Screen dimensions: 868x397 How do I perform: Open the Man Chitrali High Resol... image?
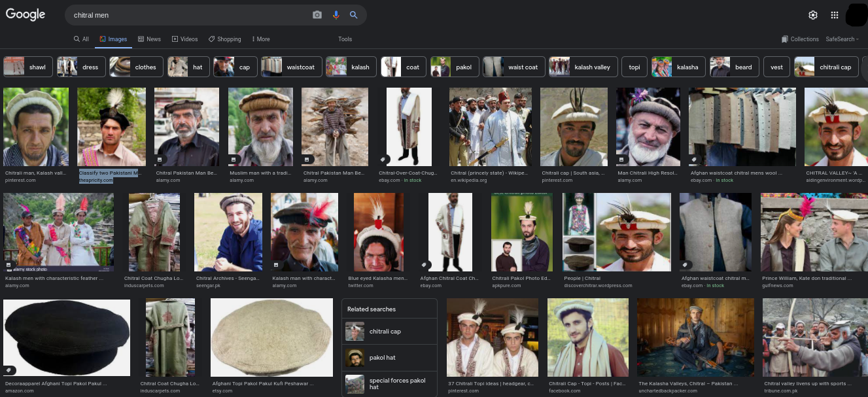pyautogui.click(x=649, y=127)
